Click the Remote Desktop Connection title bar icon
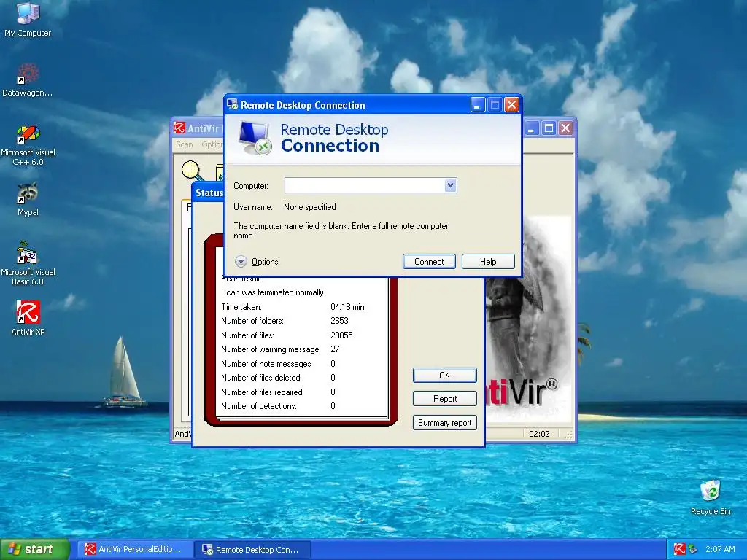747x560 pixels. pos(232,104)
